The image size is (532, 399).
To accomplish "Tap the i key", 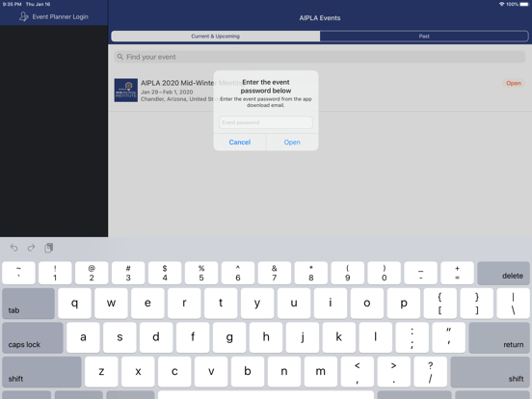I will coord(331,304).
